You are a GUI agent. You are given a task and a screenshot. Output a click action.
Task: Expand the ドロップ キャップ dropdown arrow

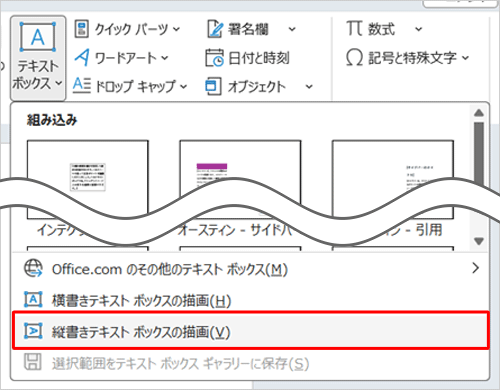[x=184, y=87]
